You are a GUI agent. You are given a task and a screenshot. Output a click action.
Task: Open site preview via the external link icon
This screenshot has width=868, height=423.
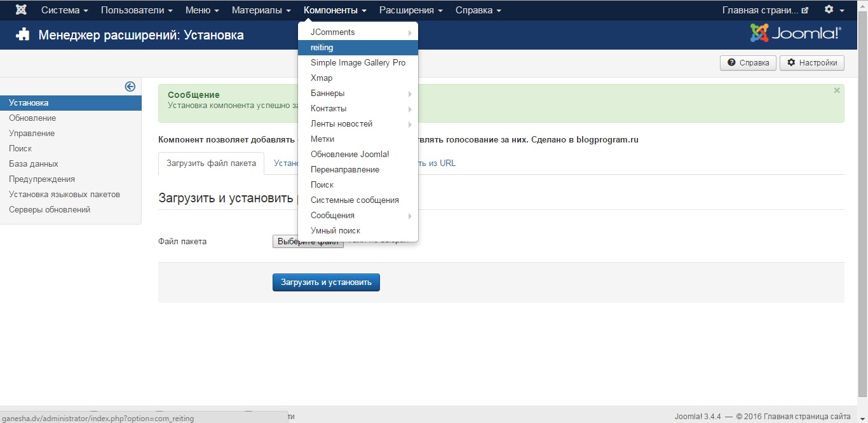pos(804,9)
